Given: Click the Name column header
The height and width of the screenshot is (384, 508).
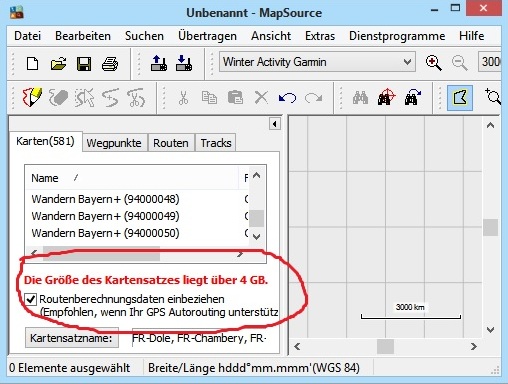Looking at the screenshot, I should [x=132, y=178].
